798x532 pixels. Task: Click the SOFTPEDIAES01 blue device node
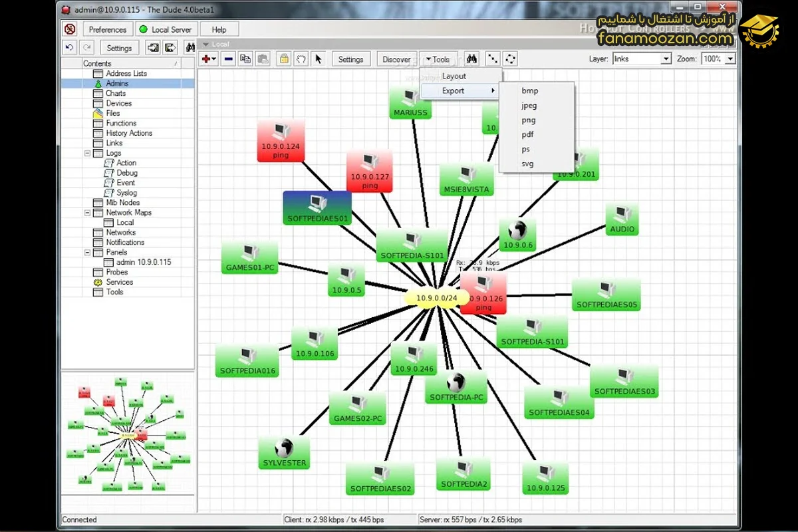[x=317, y=207]
